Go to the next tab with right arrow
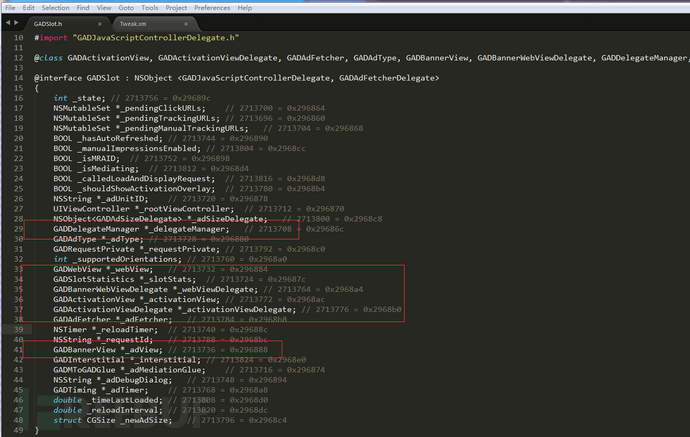This screenshot has height=437, width=690. (16, 22)
